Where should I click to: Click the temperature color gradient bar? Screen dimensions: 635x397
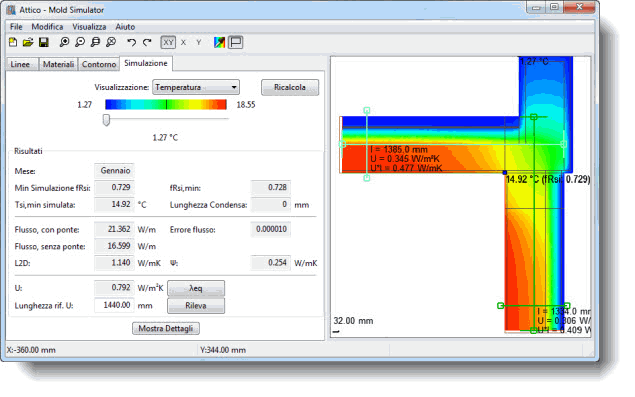(166, 105)
